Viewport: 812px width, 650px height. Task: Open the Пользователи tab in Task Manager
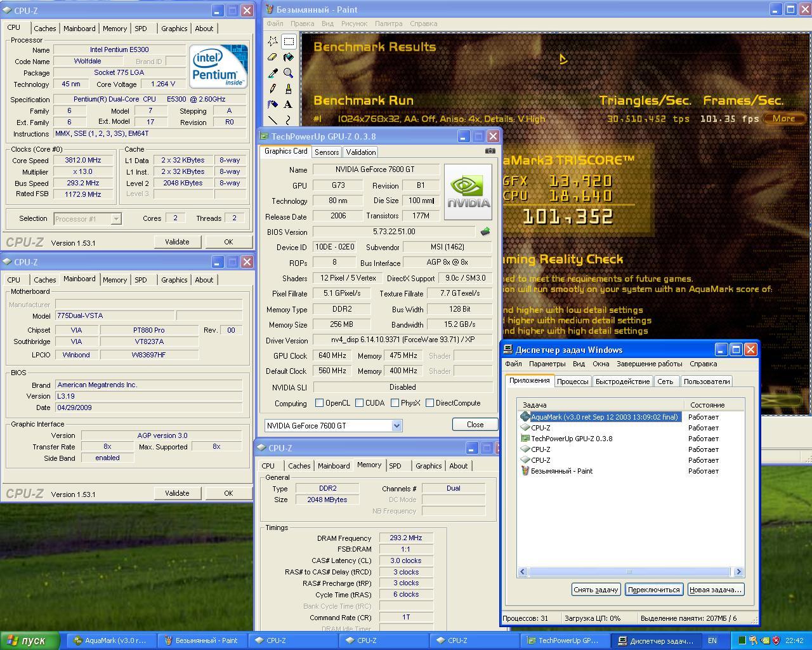click(707, 381)
